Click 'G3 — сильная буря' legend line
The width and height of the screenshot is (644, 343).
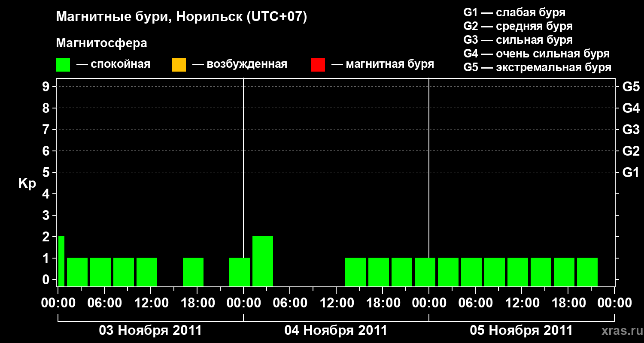pos(518,40)
